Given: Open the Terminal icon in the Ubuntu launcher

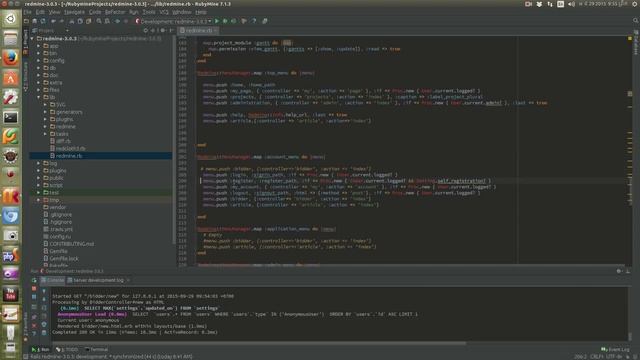Looking at the screenshot, I should [11, 118].
